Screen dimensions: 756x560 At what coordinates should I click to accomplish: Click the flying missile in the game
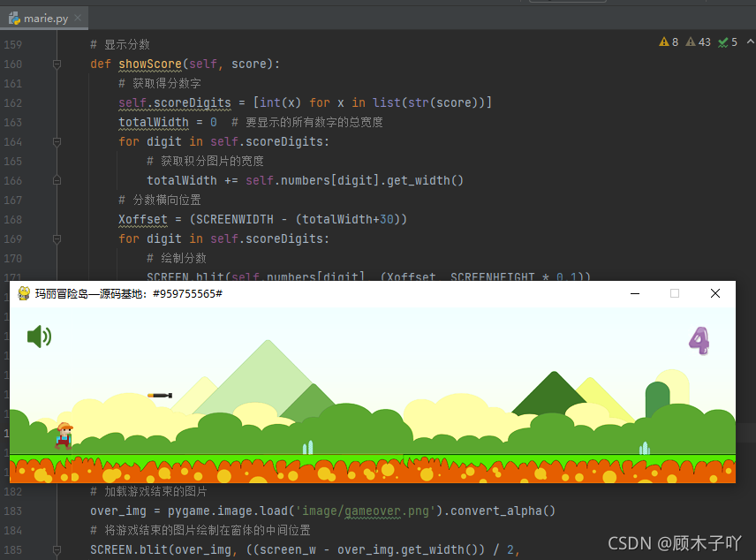(160, 396)
